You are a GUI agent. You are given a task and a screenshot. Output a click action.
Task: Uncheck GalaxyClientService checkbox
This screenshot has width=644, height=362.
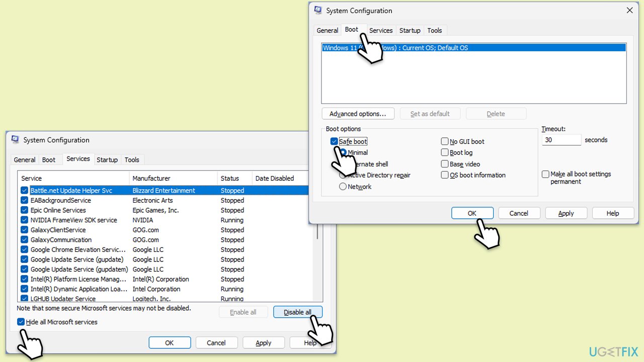[24, 230]
